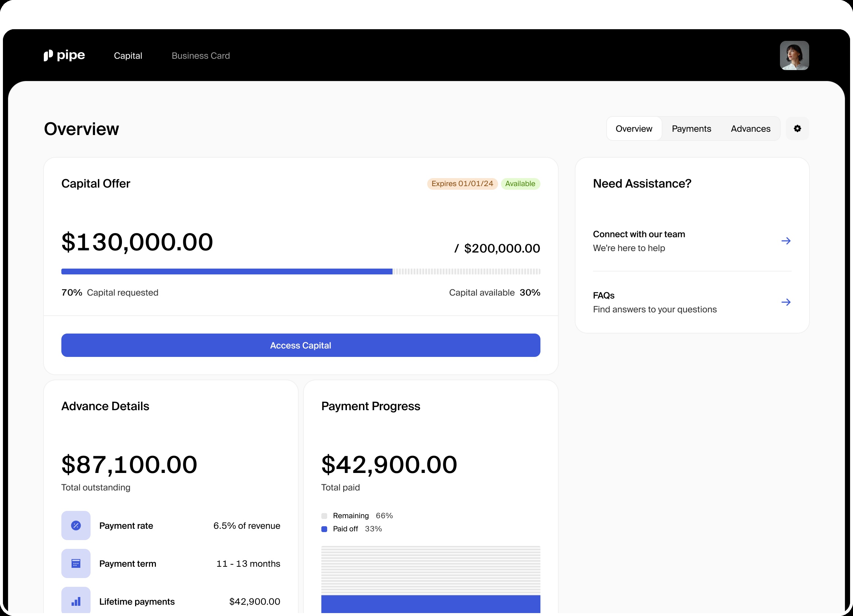Click the 6.5% of revenue value

(x=247, y=525)
